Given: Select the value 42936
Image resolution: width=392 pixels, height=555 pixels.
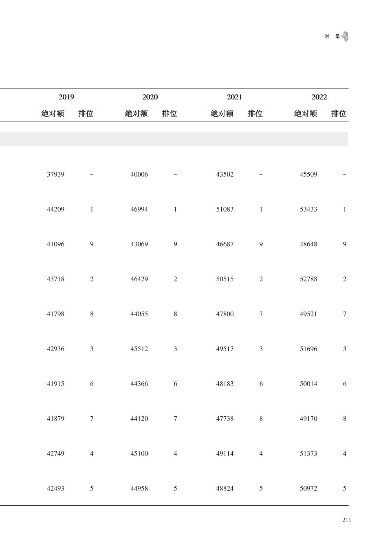Looking at the screenshot, I should point(55,349).
